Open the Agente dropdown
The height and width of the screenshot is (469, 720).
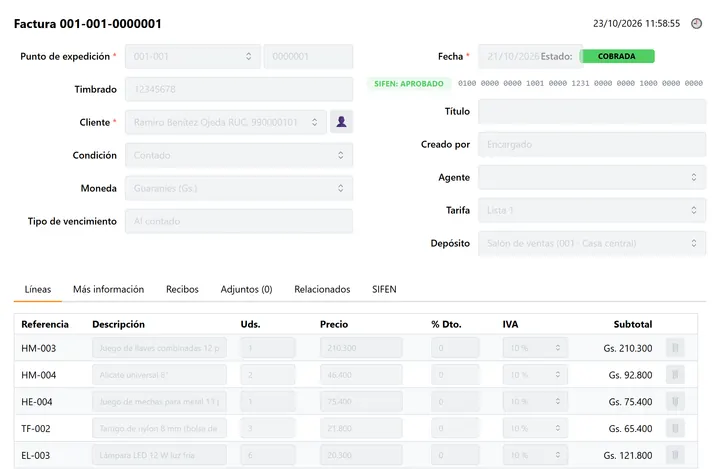pyautogui.click(x=592, y=177)
